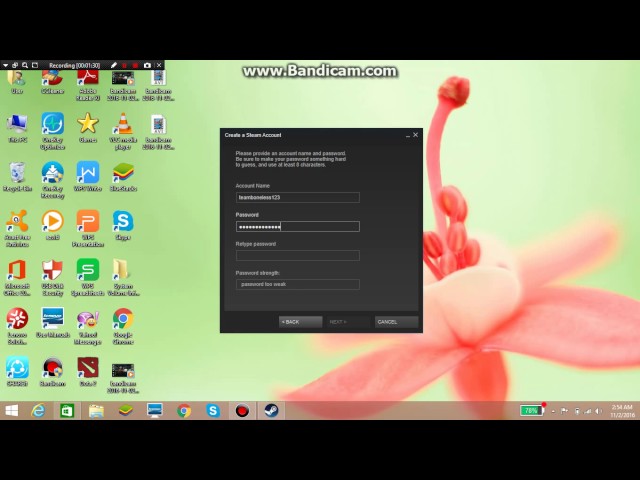Viewport: 640px width, 480px height.
Task: Open File Explorer from the taskbar
Action: pos(96,411)
